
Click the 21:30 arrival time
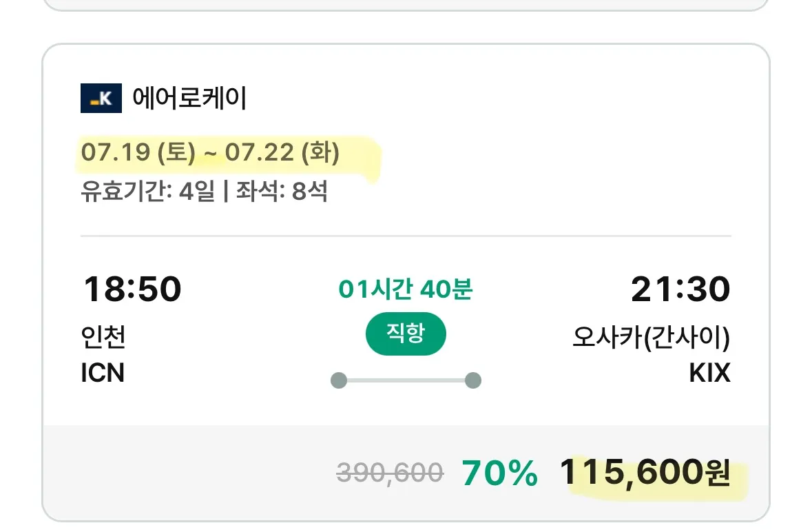click(680, 289)
